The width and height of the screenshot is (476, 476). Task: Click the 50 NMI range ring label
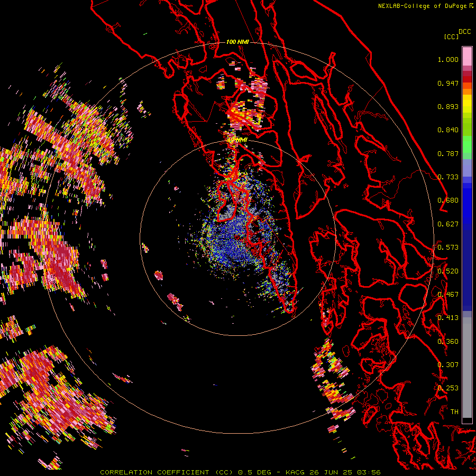point(237,140)
